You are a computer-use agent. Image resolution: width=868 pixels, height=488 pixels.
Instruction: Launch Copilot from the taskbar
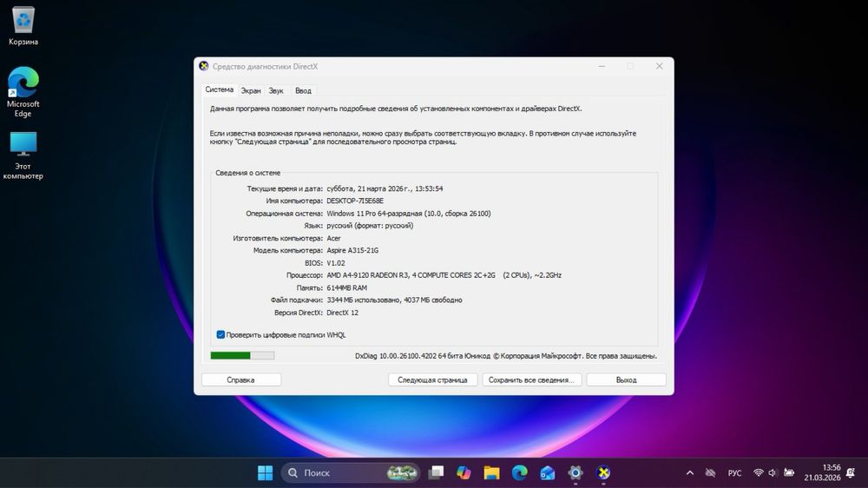pos(464,472)
